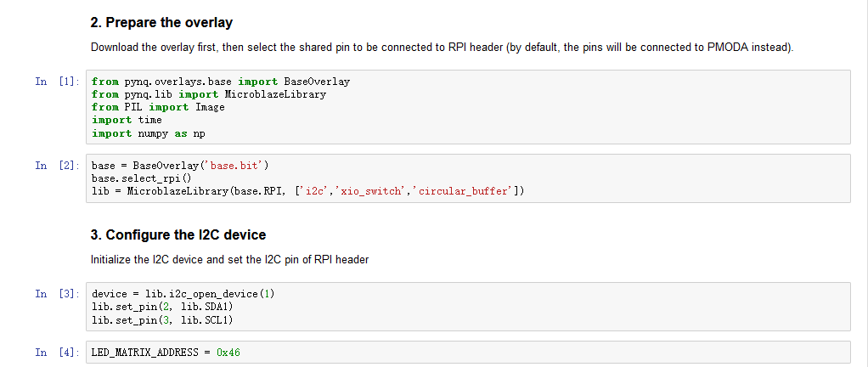Click the lib.set_pin line with SDA1
Viewport: 868px width, 367px height.
click(x=161, y=307)
